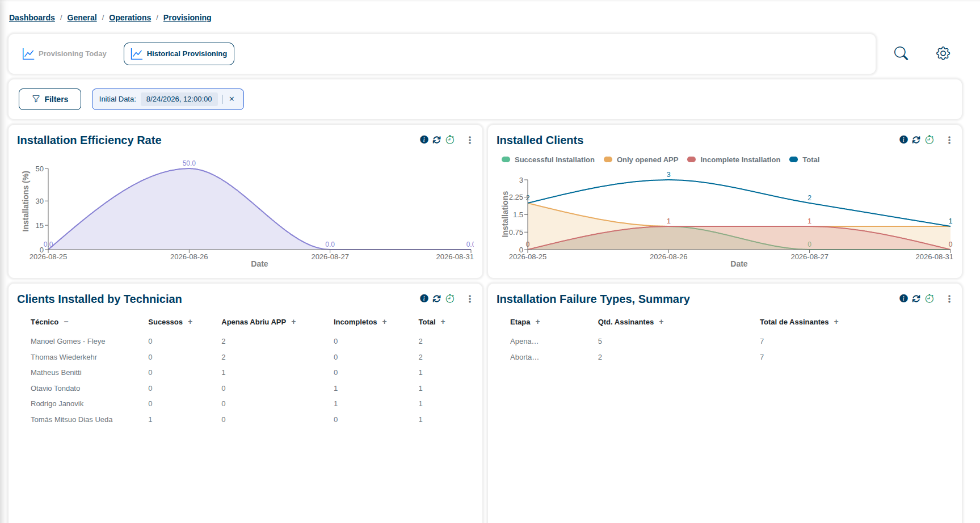The image size is (980, 523).
Task: Expand the Total de Assinantes column
Action: (836, 322)
